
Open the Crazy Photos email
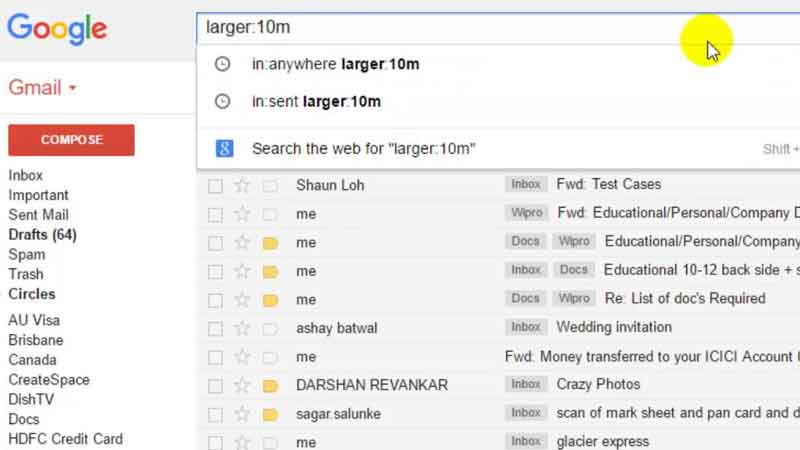point(598,384)
